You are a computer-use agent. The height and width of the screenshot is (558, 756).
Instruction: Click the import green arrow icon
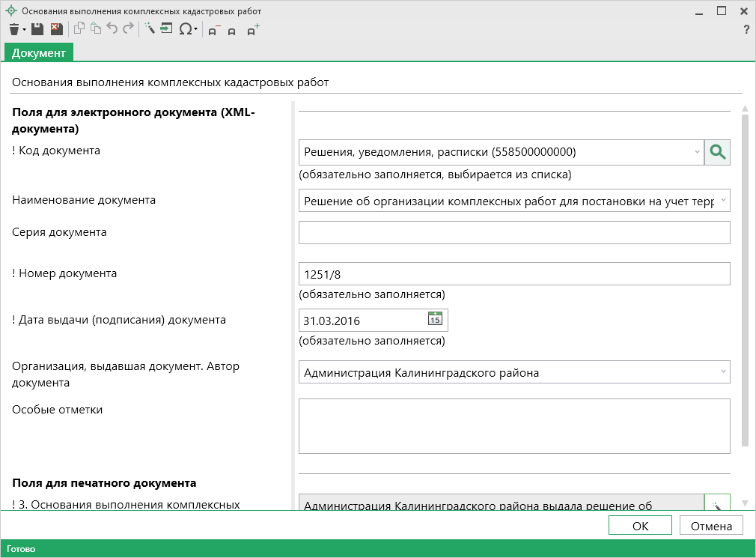pyautogui.click(x=166, y=29)
